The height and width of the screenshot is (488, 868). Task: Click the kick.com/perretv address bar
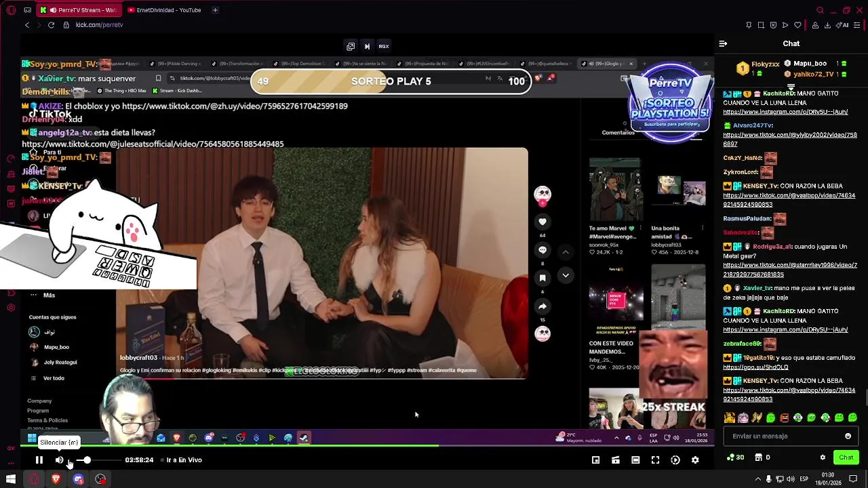tap(99, 25)
